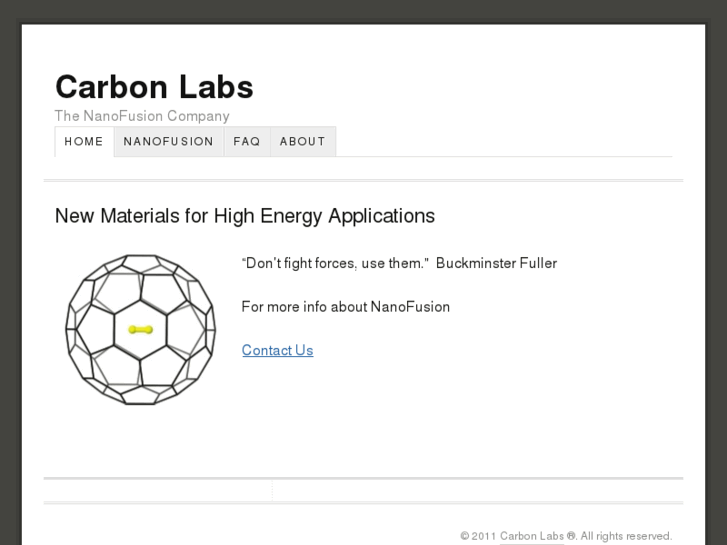
Task: Click the yellow molecule inside the buckyball
Action: [140, 329]
